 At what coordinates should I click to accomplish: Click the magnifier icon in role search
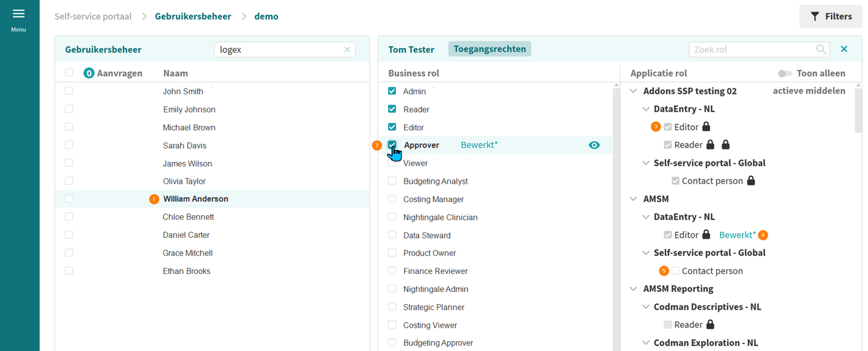click(x=821, y=49)
